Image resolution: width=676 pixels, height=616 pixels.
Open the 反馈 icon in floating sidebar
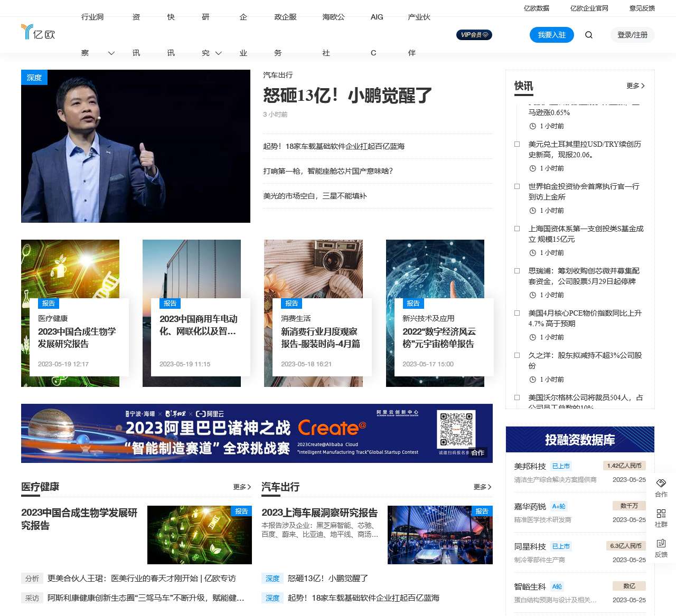[661, 543]
